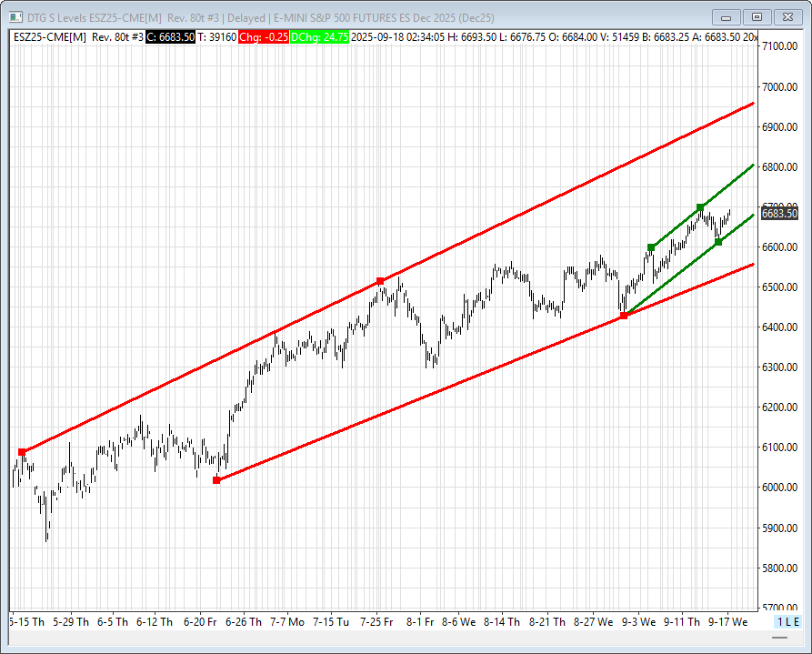Viewport: 812px width, 654px height.
Task: Click the symbol text ESZ25-CME[M]
Action: coord(50,37)
